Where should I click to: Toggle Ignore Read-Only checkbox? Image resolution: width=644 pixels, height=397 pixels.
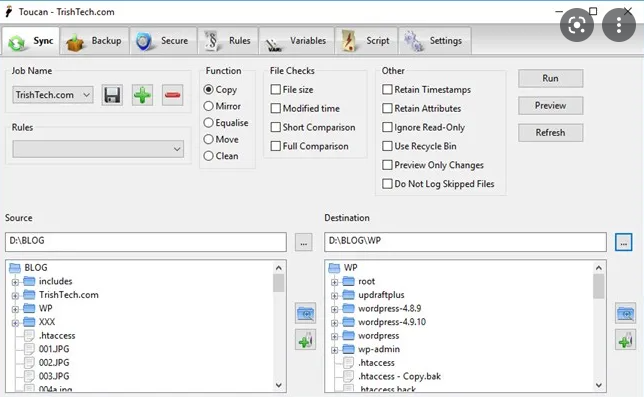click(387, 127)
